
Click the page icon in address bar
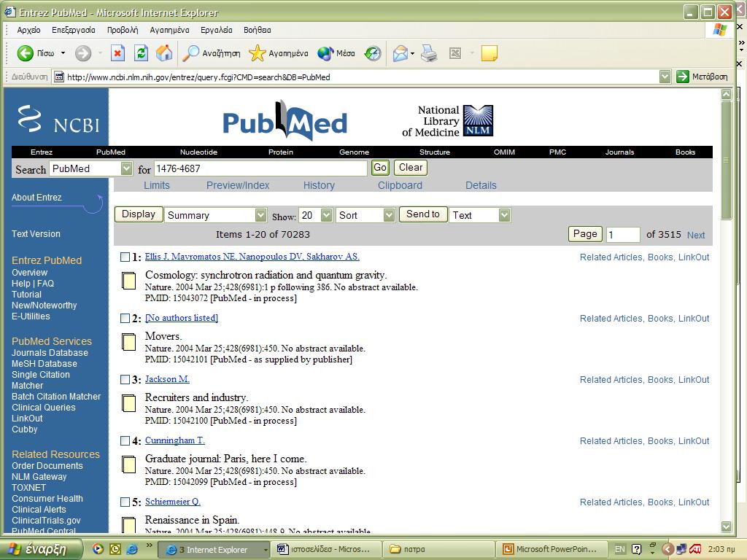(58, 77)
